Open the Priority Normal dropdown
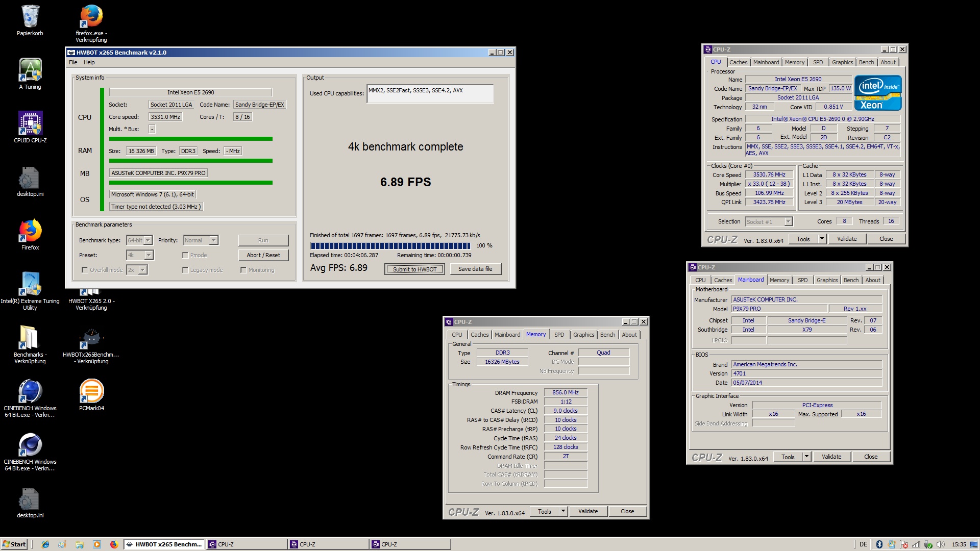Image resolution: width=980 pixels, height=551 pixels. (x=201, y=240)
